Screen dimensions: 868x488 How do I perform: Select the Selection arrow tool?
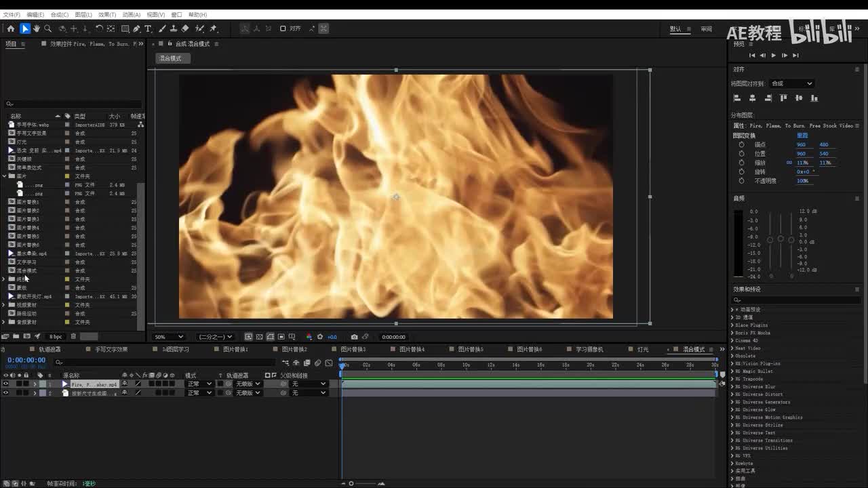pyautogui.click(x=24, y=28)
